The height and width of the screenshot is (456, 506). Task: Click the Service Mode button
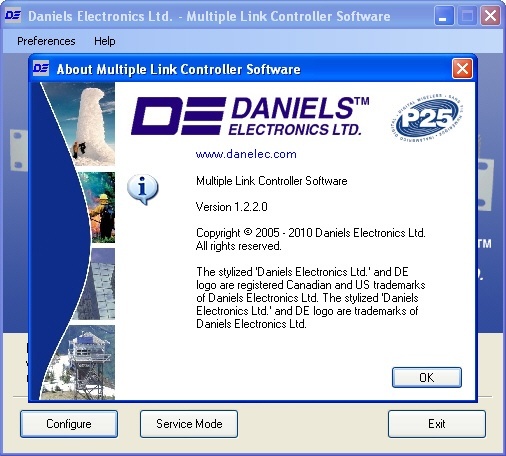pos(189,424)
